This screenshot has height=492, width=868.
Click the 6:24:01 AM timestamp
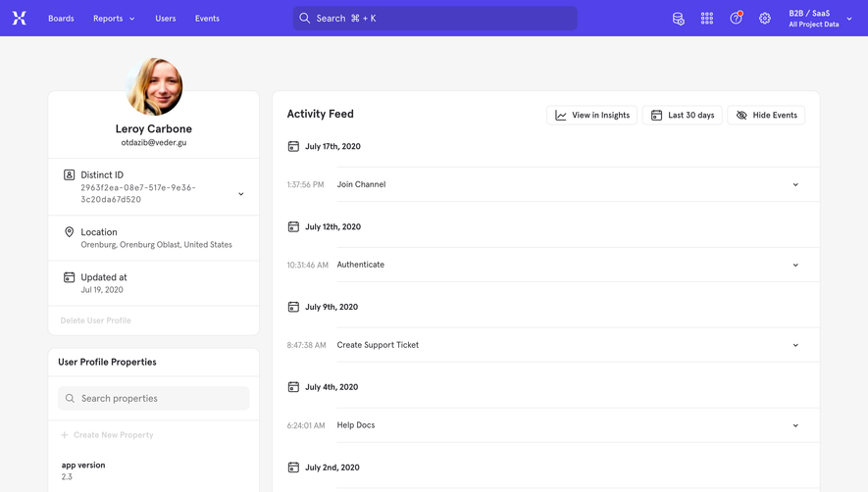point(306,425)
